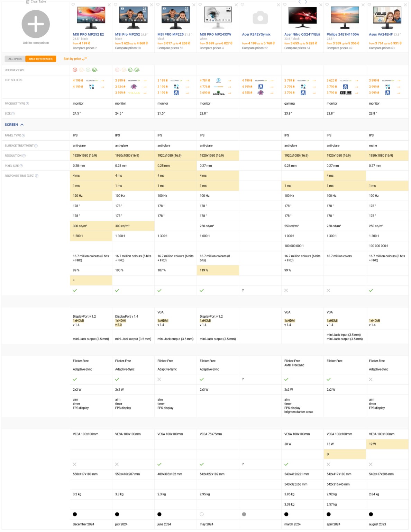Go to next products with right chevron
Viewport: 411px width, 532px height.
306,2
